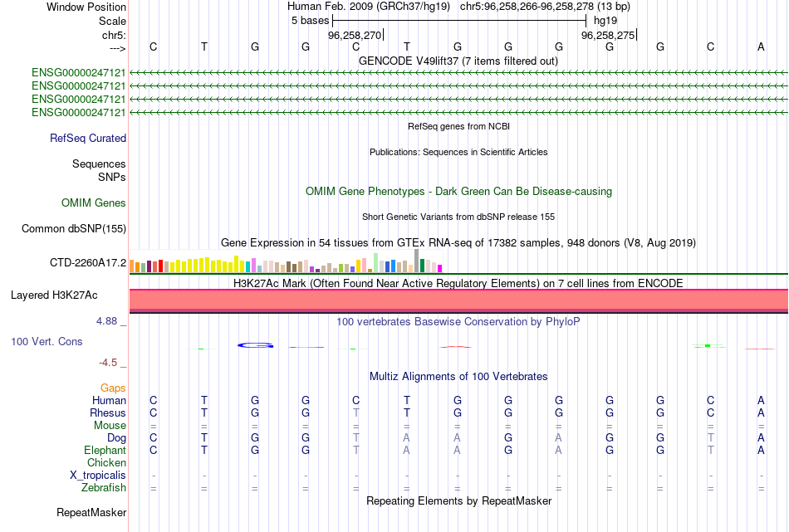Select the Human alignment row label
The height and width of the screenshot is (532, 789).
tap(109, 400)
